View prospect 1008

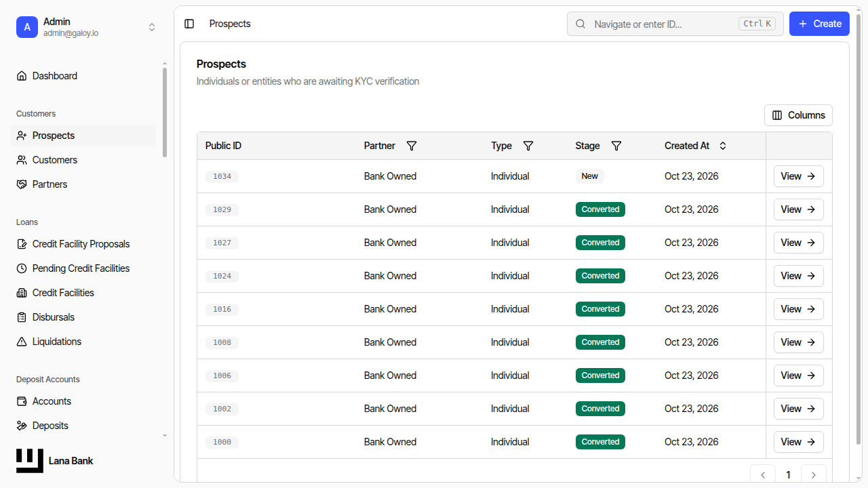coord(798,342)
